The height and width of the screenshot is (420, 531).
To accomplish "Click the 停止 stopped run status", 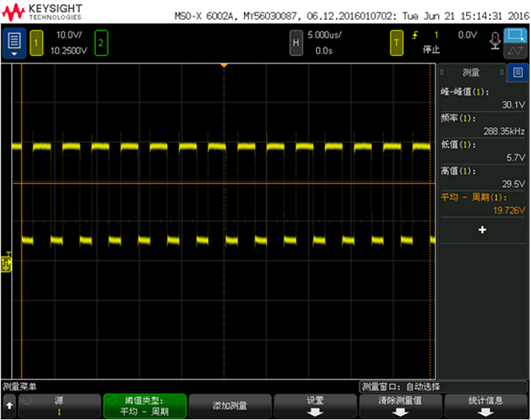I will (431, 50).
